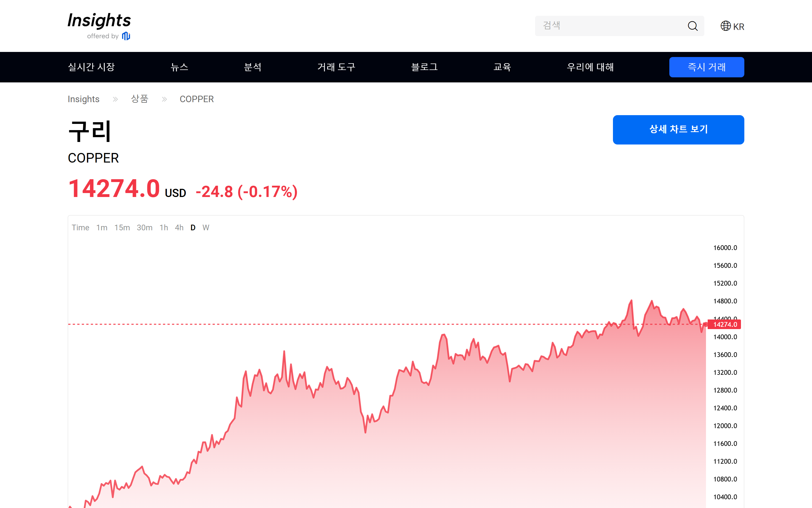Click the 16000.0 axis label

tap(725, 248)
